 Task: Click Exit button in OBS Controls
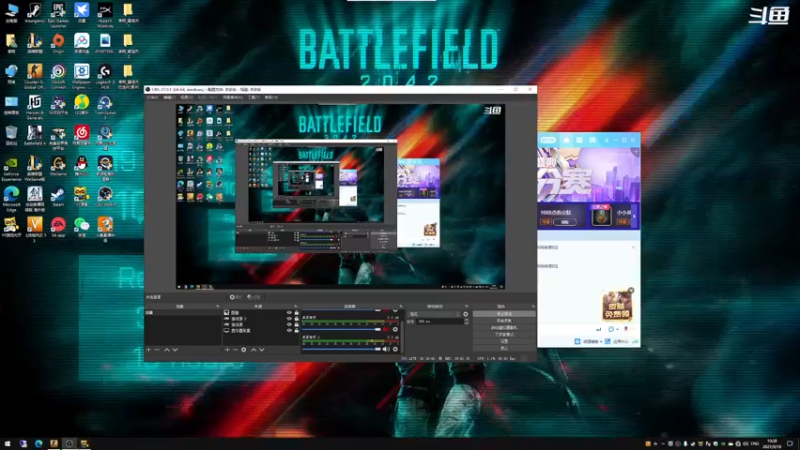coord(504,348)
